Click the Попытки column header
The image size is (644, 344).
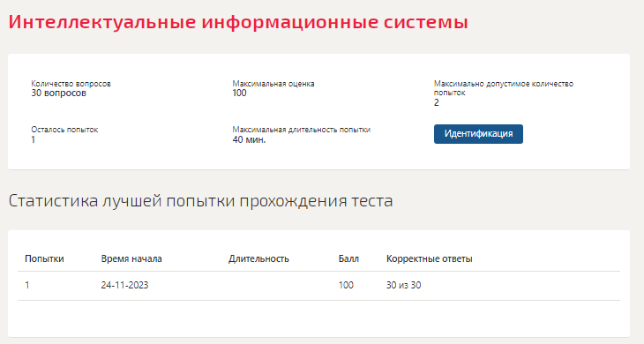coord(44,258)
